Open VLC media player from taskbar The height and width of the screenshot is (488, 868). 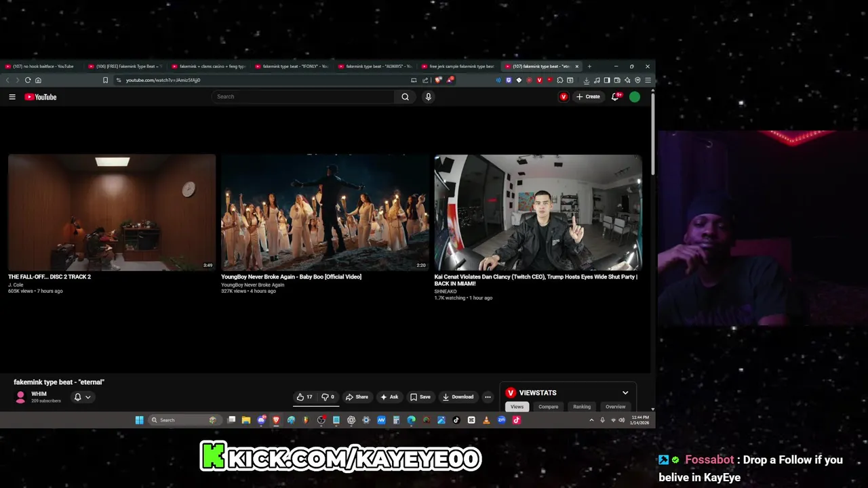pos(486,420)
